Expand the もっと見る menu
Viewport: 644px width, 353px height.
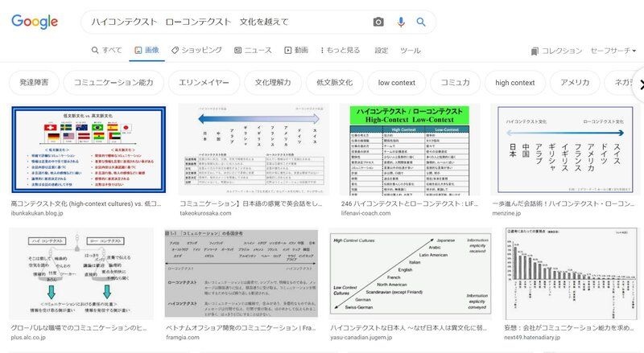pos(341,50)
